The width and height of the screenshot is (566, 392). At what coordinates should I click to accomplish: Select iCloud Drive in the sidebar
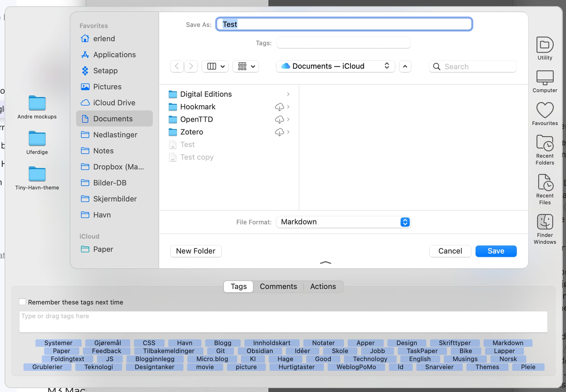coord(114,103)
